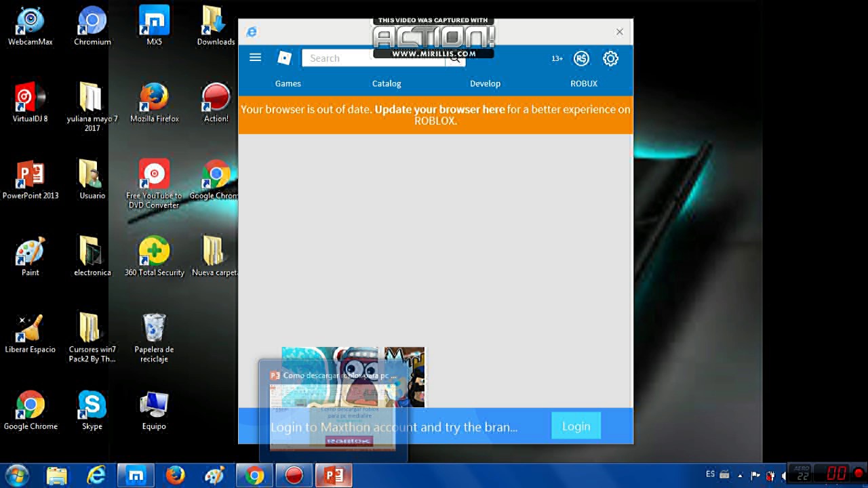Image resolution: width=868 pixels, height=488 pixels.
Task: Click the Login button in Maxthon banner
Action: tap(576, 426)
